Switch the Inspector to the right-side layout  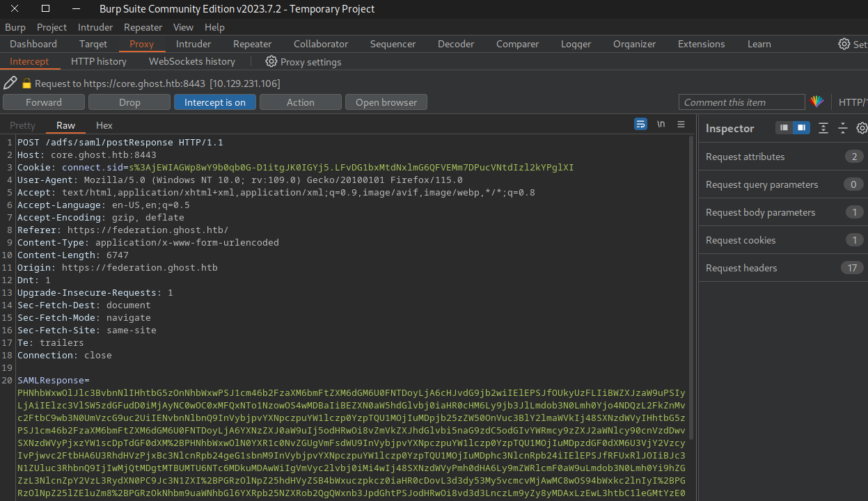click(801, 128)
